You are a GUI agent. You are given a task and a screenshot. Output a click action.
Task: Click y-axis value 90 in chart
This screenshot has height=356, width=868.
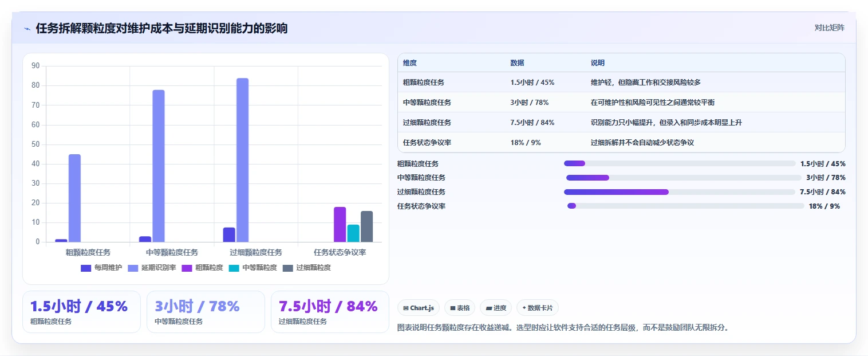35,66
